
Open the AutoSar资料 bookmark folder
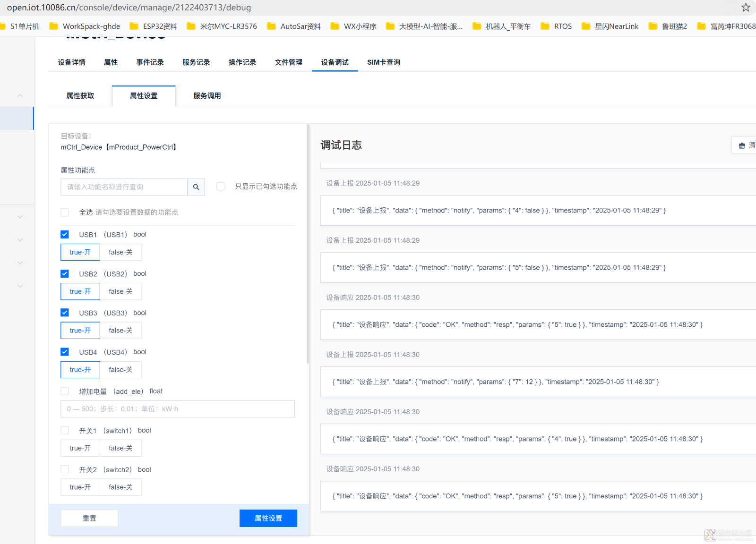tap(294, 26)
